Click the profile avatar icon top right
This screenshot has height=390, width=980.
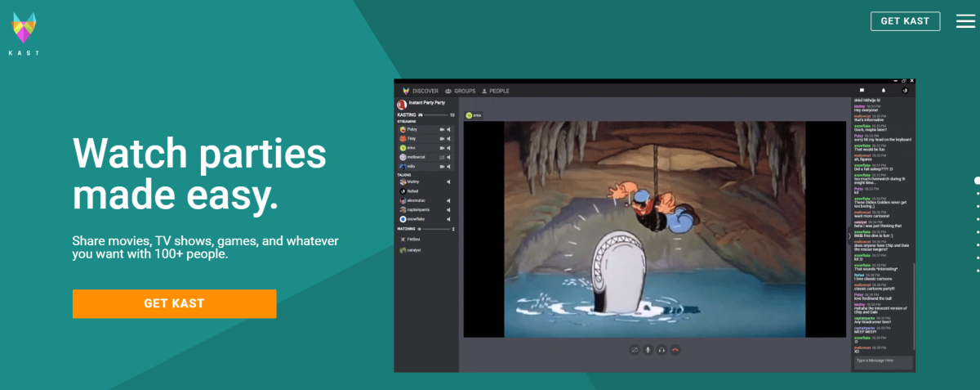coord(905,90)
